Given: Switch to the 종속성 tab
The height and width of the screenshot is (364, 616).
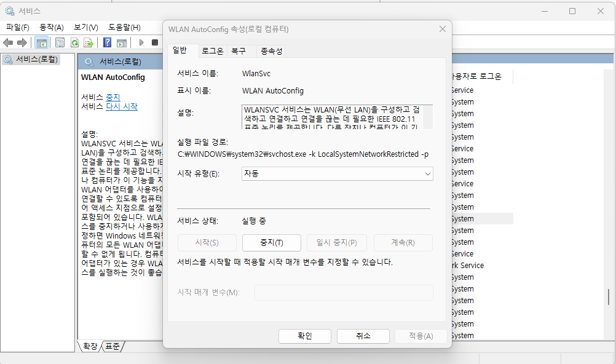Looking at the screenshot, I should pyautogui.click(x=272, y=51).
